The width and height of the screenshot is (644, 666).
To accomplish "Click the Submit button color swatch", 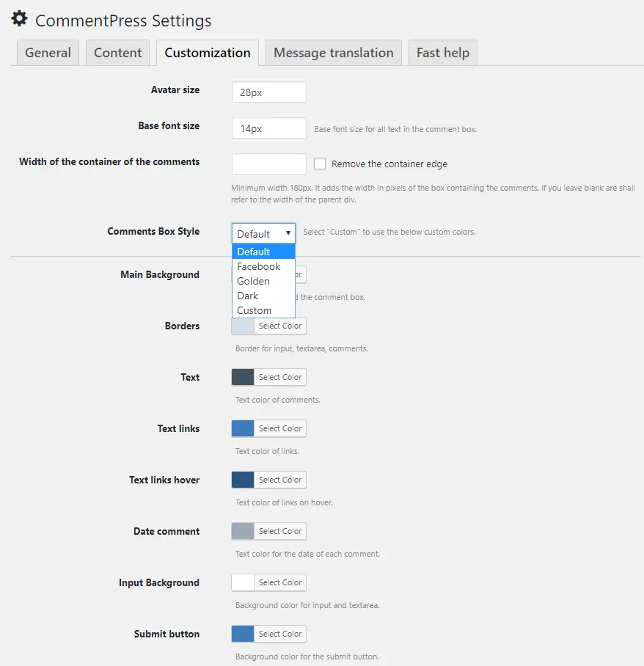I will click(243, 634).
